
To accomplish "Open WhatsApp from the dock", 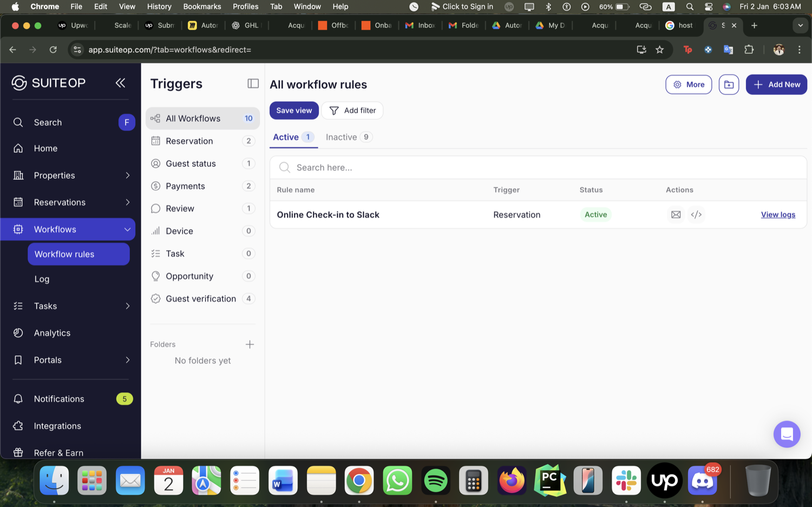I will [397, 480].
